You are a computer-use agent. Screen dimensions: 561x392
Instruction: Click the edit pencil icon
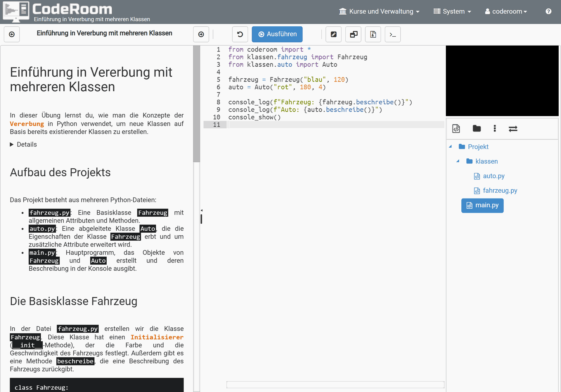click(333, 34)
